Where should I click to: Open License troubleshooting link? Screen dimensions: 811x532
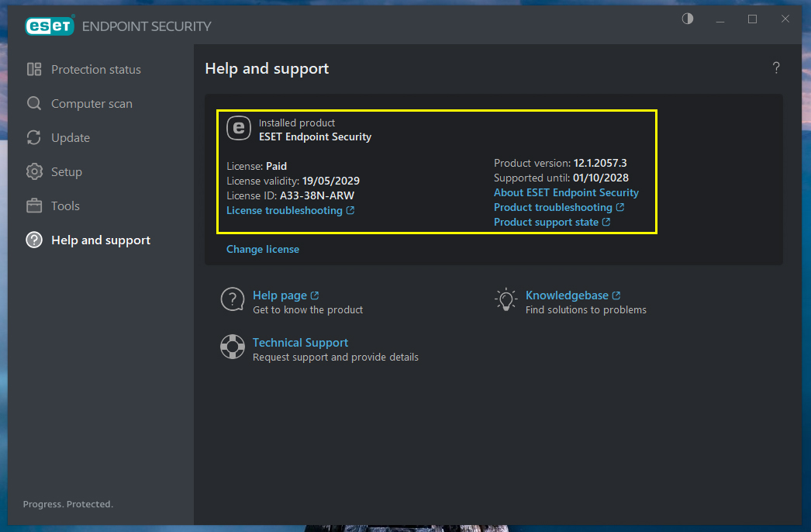(x=285, y=211)
